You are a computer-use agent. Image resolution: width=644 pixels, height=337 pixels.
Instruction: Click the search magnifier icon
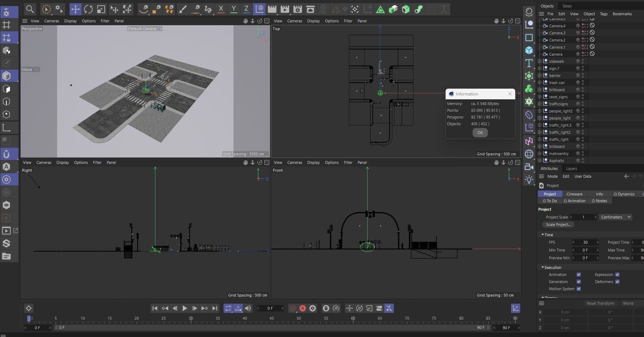tap(30, 9)
